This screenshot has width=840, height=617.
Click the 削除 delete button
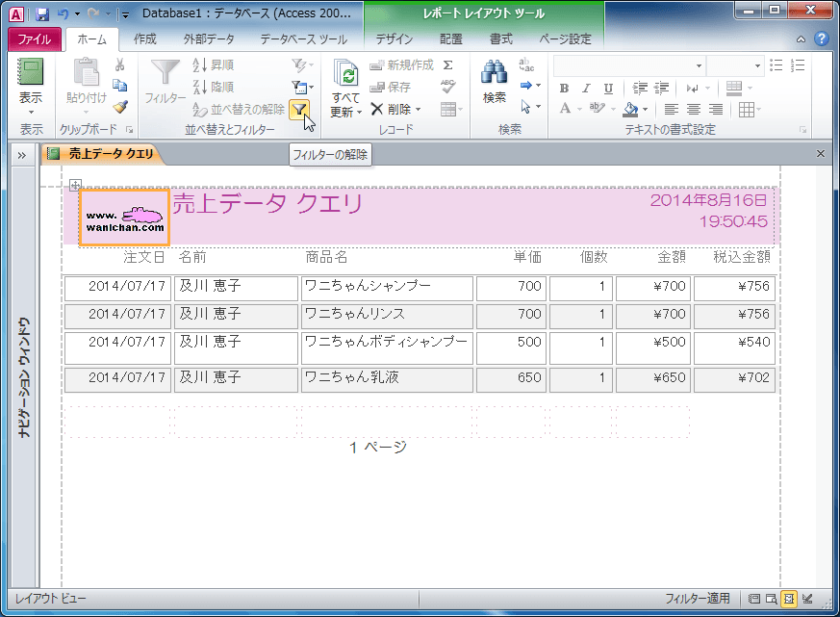click(391, 110)
